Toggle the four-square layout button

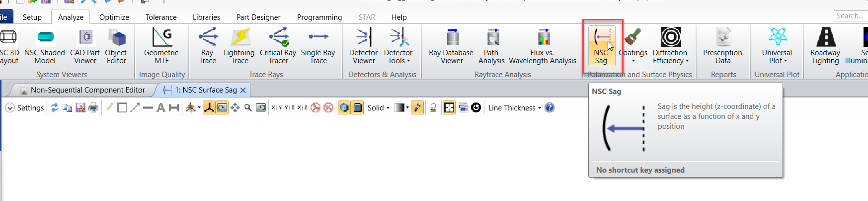click(x=449, y=107)
